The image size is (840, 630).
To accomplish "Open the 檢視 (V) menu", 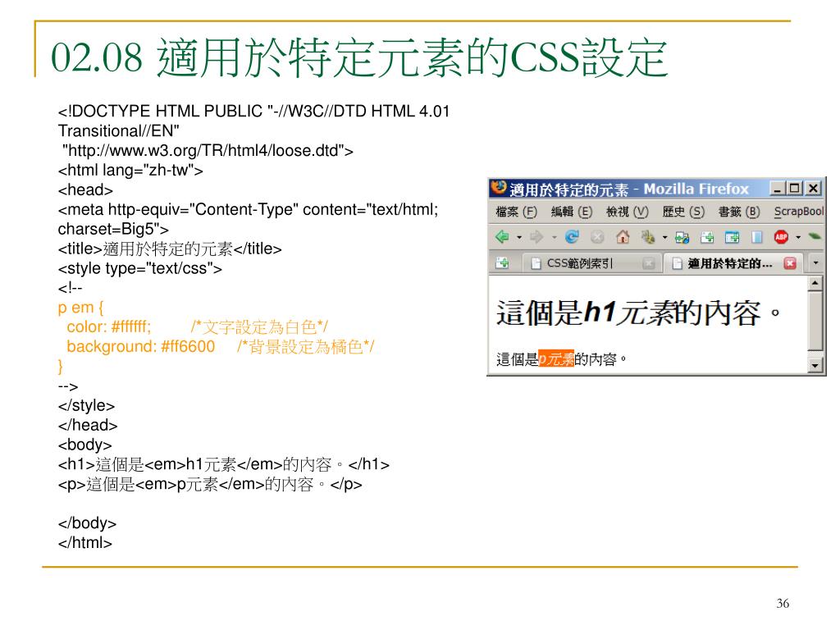I will [x=627, y=212].
